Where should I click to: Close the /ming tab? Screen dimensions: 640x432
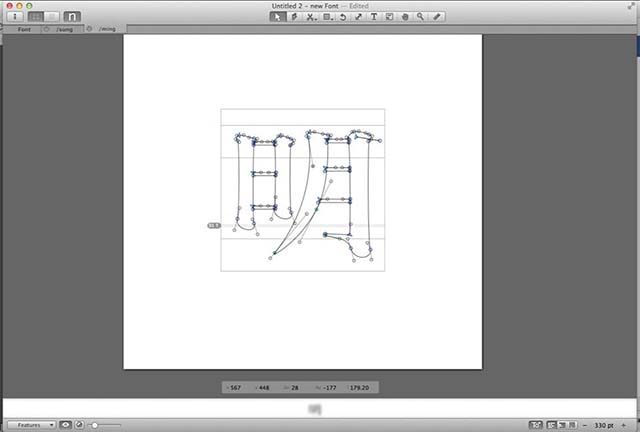(x=89, y=29)
